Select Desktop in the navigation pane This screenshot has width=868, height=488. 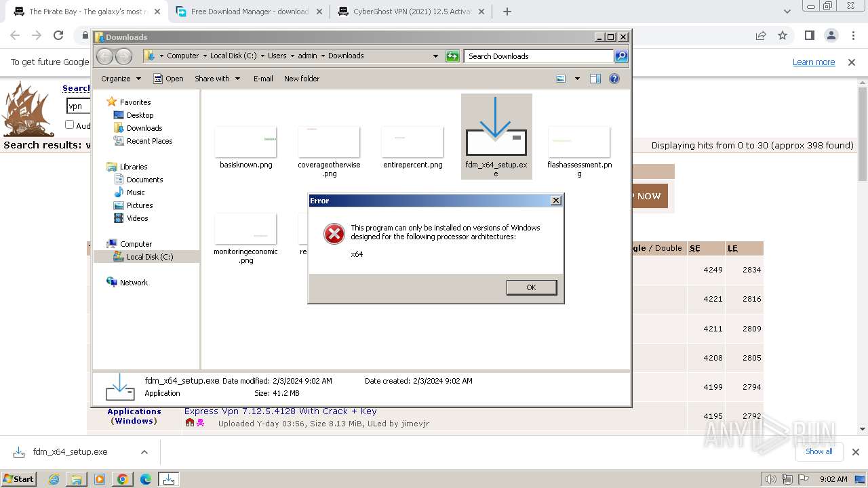click(140, 115)
